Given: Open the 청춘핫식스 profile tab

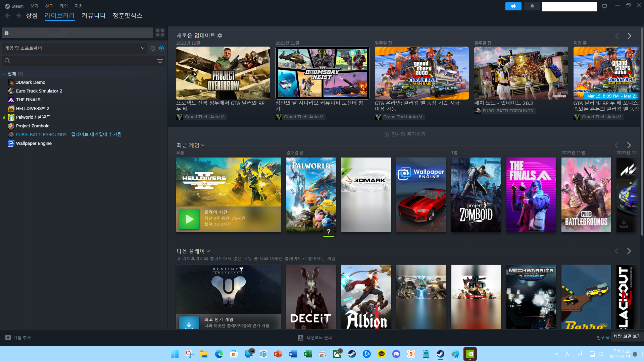Looking at the screenshot, I should (x=128, y=15).
